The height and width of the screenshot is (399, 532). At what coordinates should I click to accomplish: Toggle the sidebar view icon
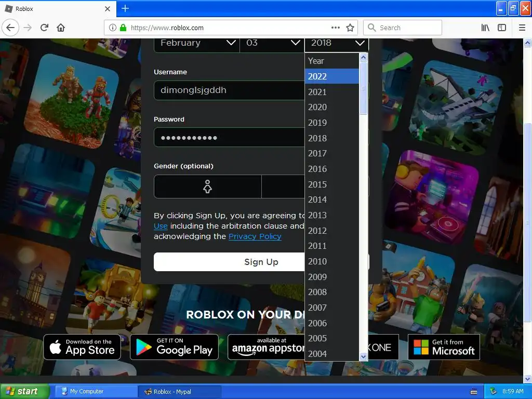click(502, 28)
